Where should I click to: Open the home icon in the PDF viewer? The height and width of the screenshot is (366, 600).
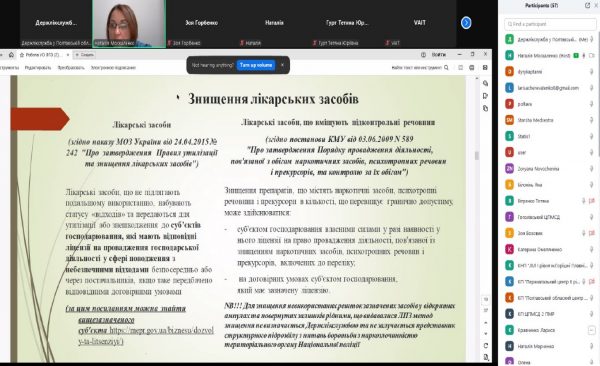click(11, 55)
